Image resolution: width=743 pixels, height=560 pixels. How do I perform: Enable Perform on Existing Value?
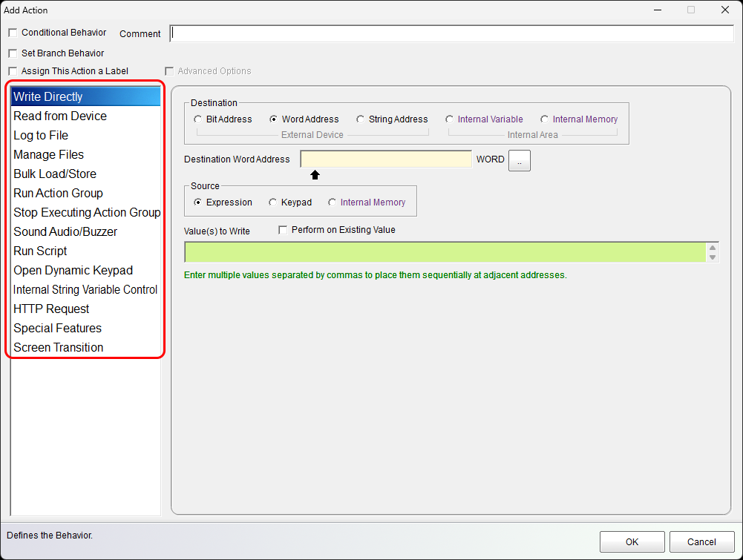pos(283,230)
